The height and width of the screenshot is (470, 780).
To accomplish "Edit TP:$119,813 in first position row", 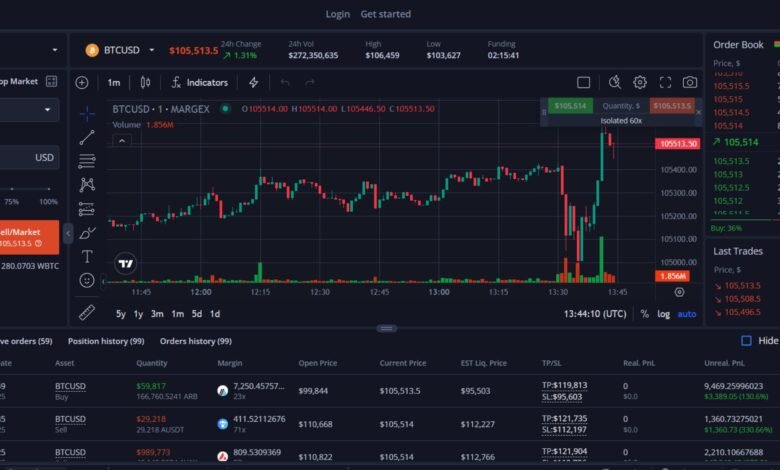I will pos(564,385).
